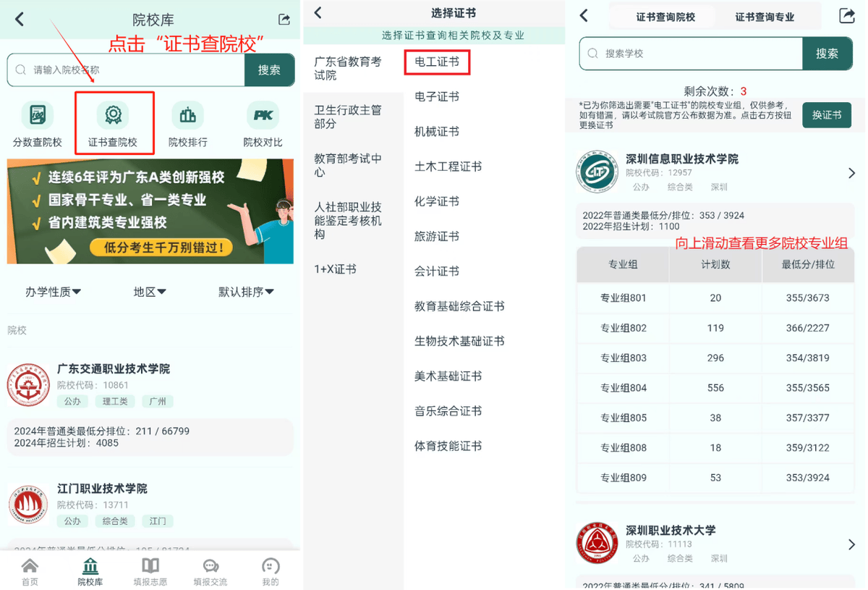Tap the back arrow on 选择证书 screen

pyautogui.click(x=318, y=13)
